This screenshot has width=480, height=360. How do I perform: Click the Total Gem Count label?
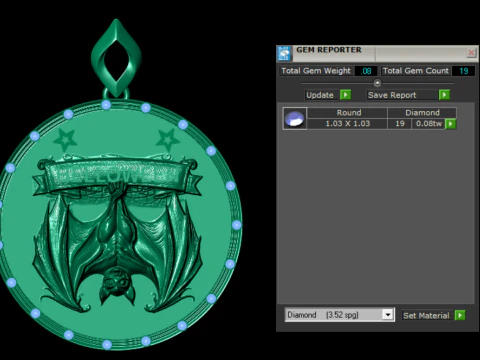[416, 71]
